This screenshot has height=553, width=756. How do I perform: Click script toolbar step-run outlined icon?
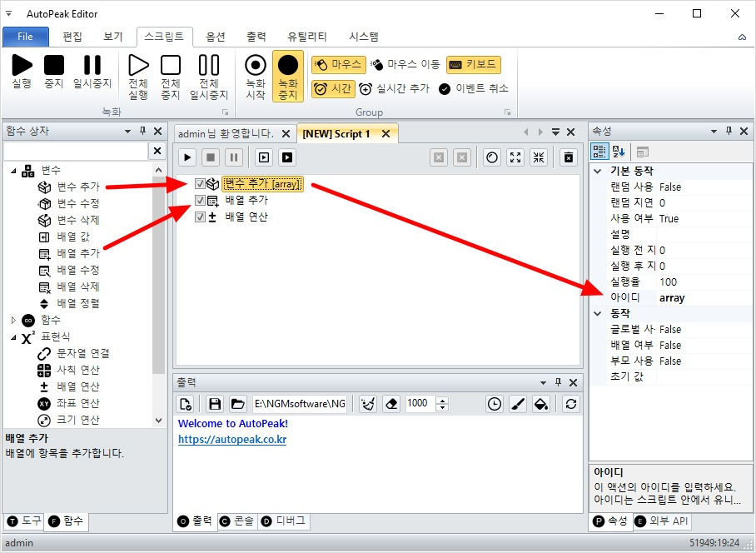(264, 157)
